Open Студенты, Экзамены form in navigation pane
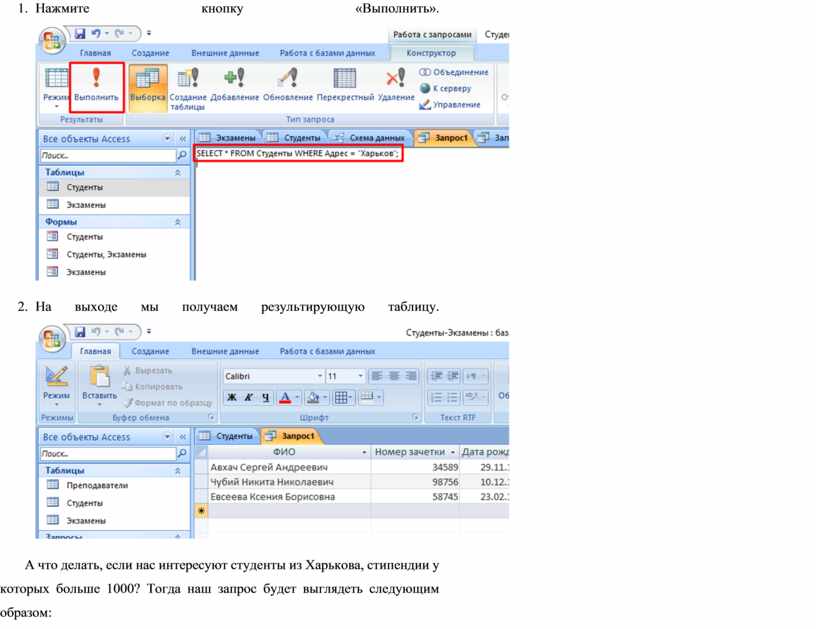This screenshot has height=629, width=816. tap(106, 254)
